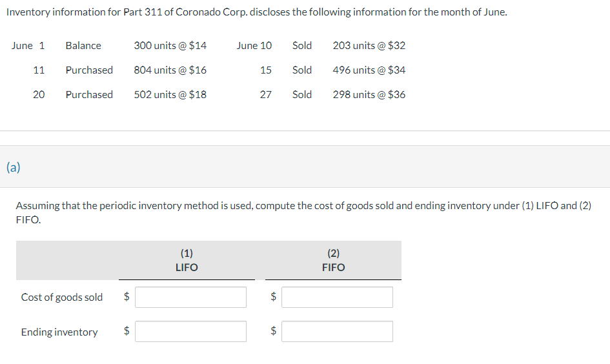
Task: Click the '496 units @ $34' sale entry
Action: (x=369, y=70)
